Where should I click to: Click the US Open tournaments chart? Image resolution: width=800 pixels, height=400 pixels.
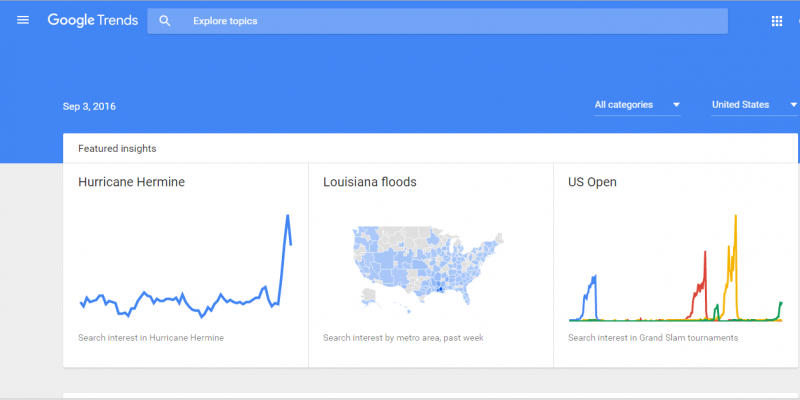click(675, 270)
